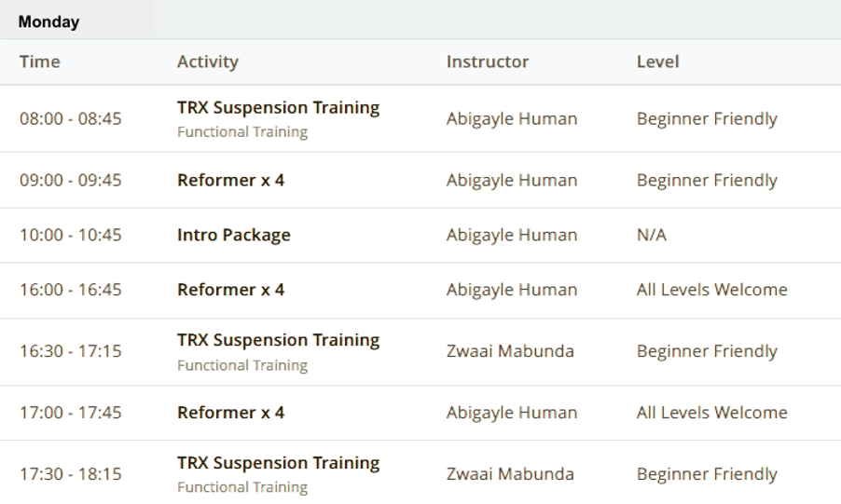Click All Levels Welcome in the 16:00 row
841x504 pixels.
pos(711,290)
